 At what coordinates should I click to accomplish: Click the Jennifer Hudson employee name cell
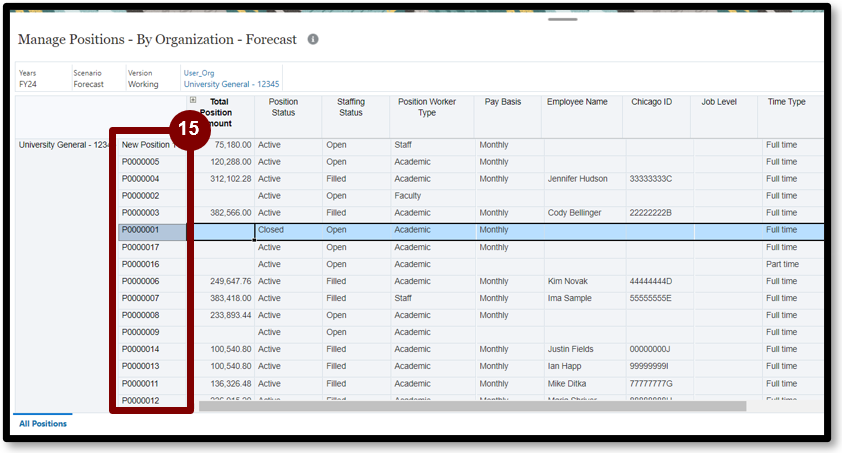[x=577, y=179]
